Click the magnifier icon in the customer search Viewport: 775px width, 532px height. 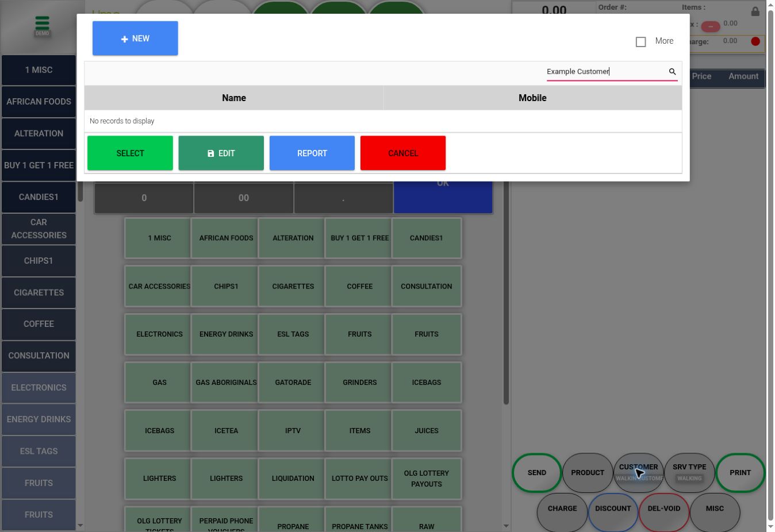click(x=672, y=72)
